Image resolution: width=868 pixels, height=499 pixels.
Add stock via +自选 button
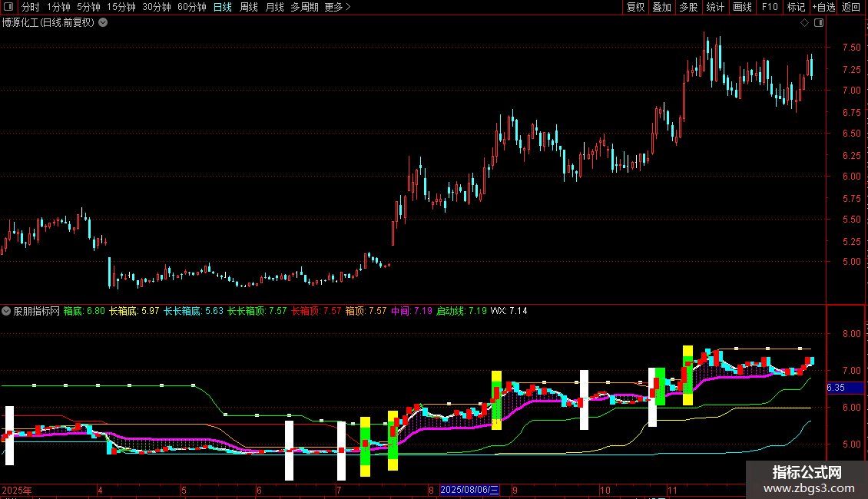coord(823,7)
